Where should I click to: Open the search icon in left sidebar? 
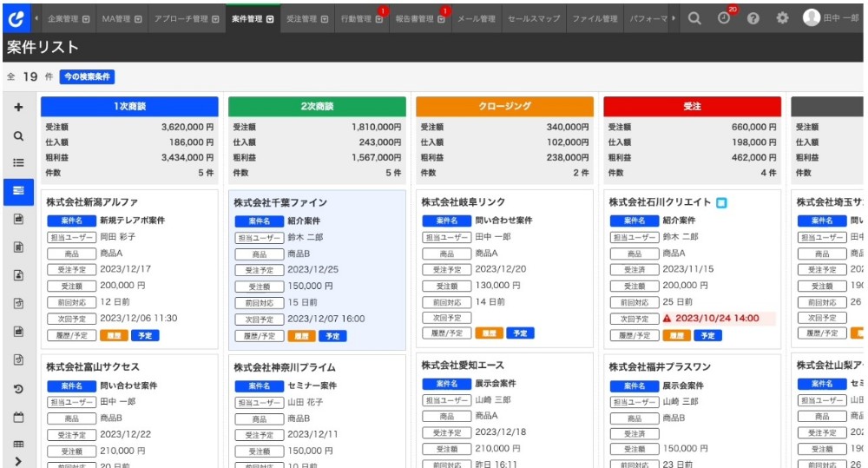pyautogui.click(x=18, y=135)
